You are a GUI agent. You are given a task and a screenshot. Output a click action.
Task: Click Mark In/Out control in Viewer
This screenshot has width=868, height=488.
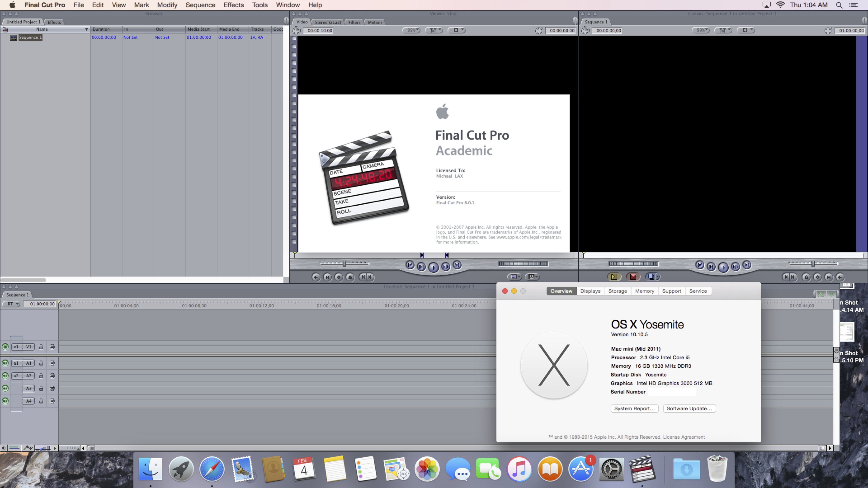(x=366, y=277)
